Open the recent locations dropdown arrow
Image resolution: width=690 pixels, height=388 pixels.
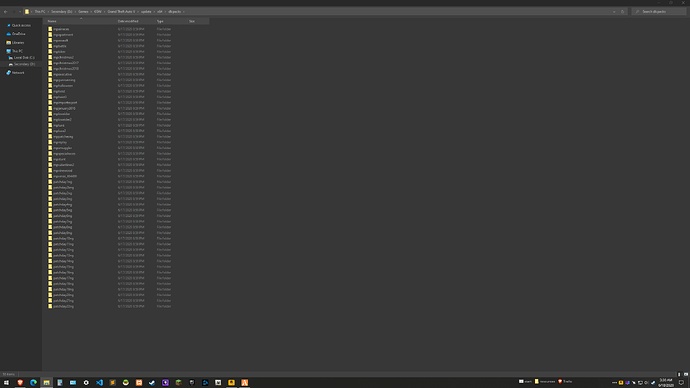[x=20, y=12]
